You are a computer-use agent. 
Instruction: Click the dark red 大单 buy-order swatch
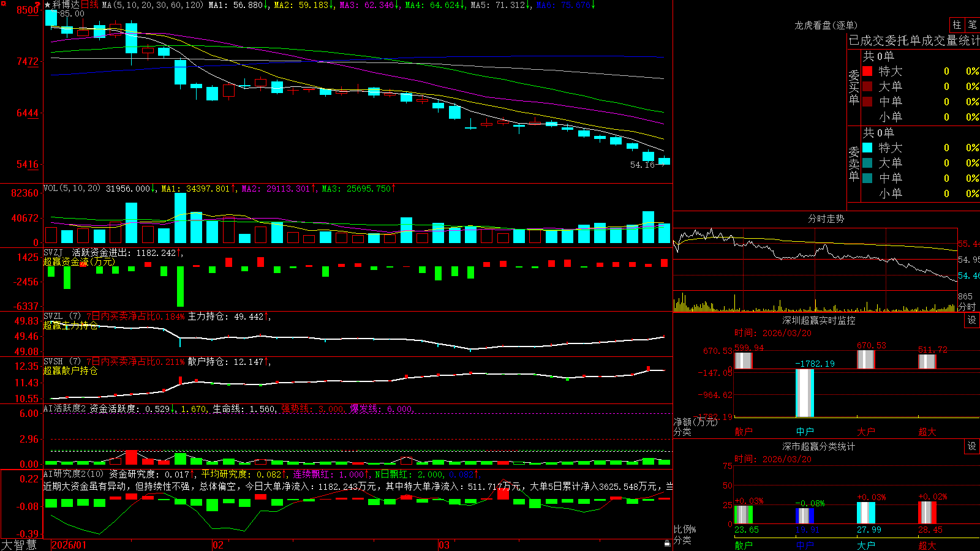[x=867, y=86]
